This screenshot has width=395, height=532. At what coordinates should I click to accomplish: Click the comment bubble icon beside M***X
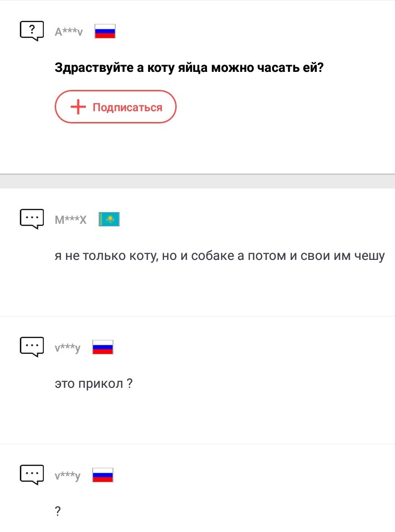32,219
